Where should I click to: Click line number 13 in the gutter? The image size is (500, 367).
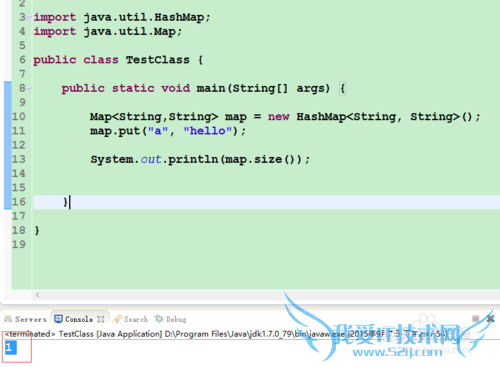19,159
